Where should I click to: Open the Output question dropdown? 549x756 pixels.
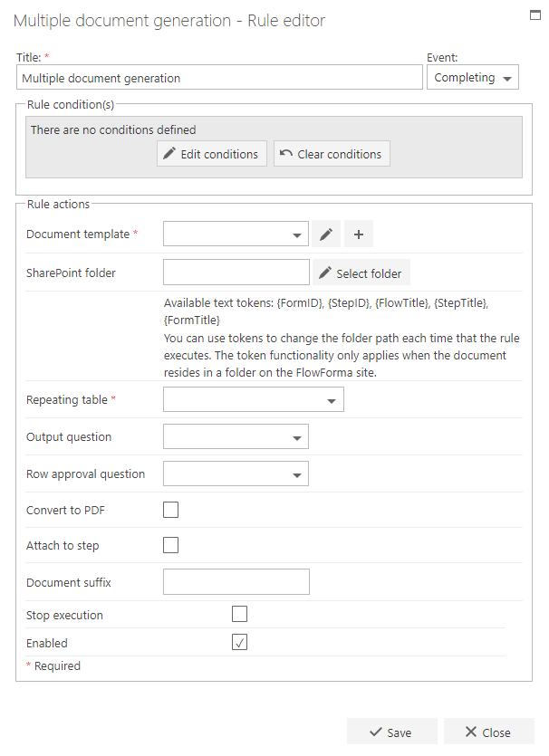[x=236, y=436]
